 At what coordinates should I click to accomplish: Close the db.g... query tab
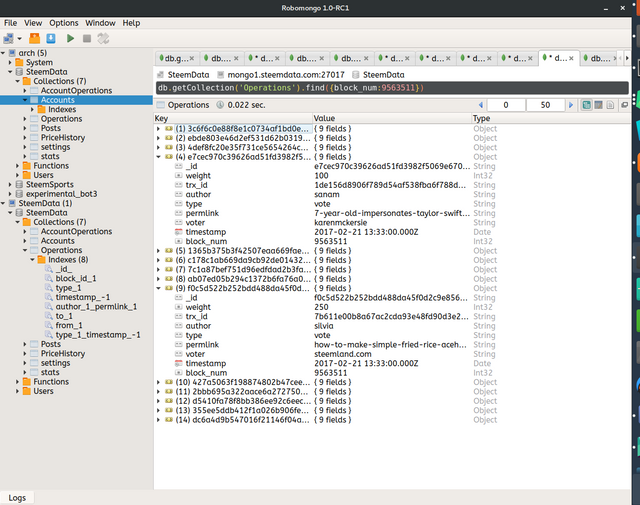tap(192, 58)
